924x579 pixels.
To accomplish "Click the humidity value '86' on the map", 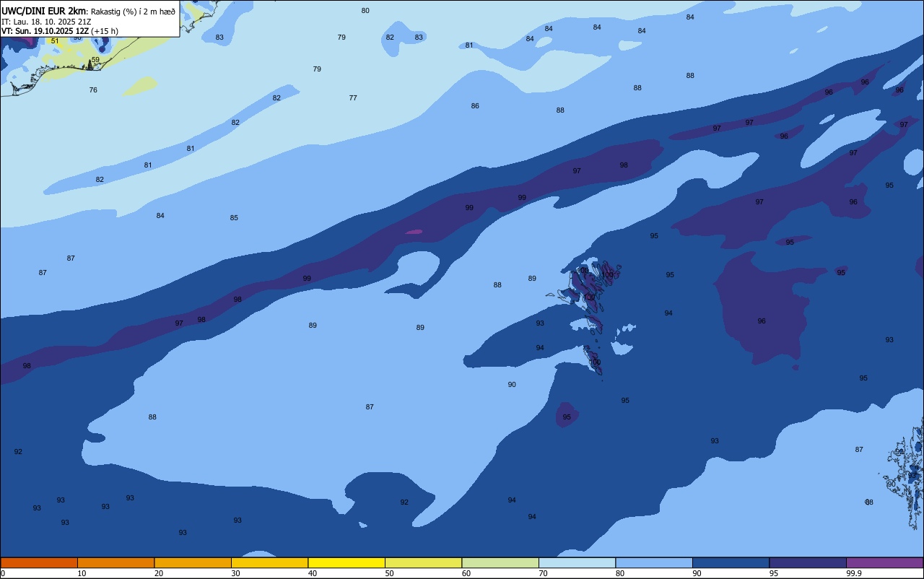I will tap(475, 106).
